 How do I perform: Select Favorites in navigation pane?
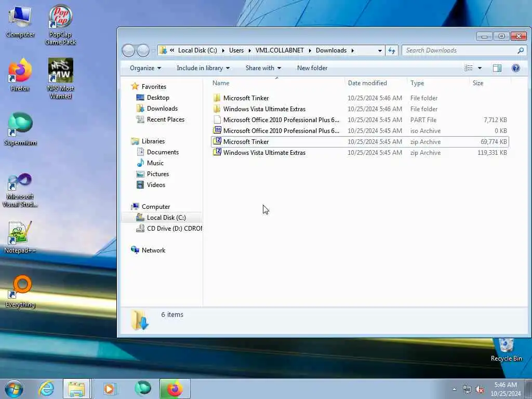pos(149,87)
